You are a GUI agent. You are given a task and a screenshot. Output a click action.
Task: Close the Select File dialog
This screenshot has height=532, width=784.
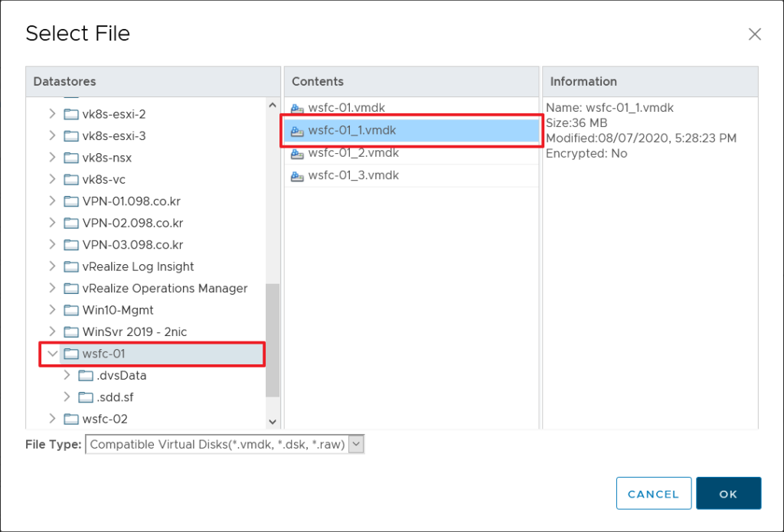point(754,34)
